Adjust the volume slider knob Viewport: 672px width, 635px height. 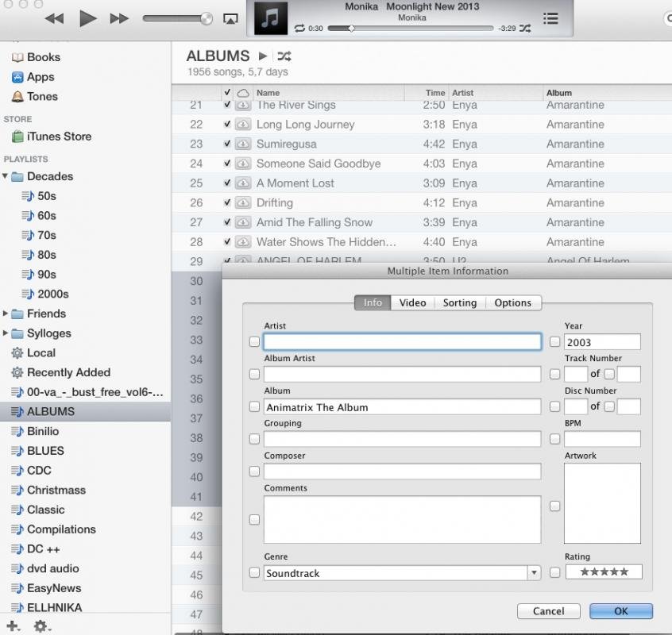[x=207, y=18]
